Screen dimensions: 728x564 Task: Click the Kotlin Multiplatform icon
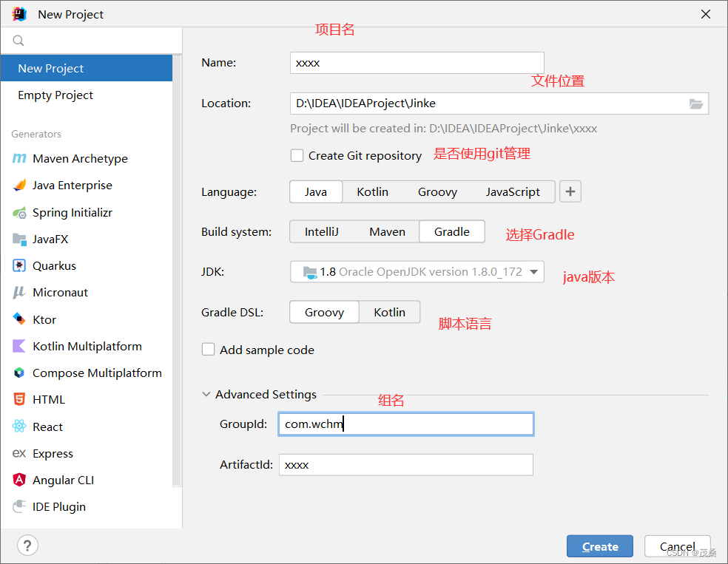19,346
